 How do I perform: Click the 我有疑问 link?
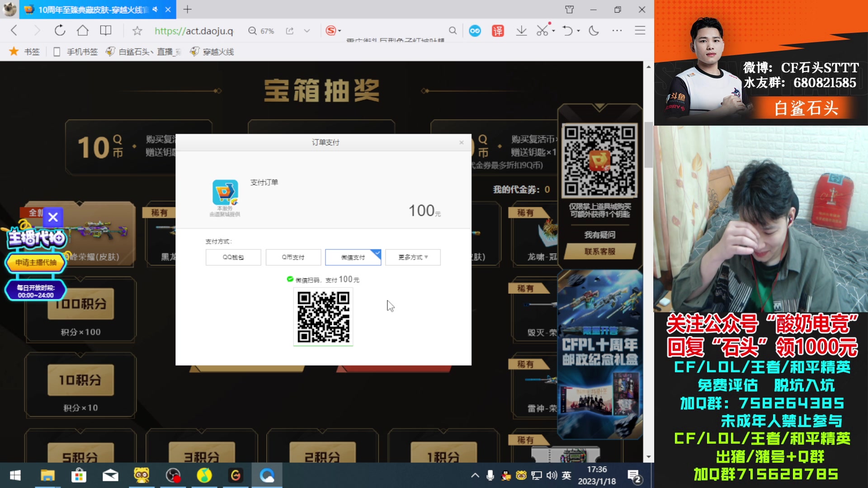599,235
